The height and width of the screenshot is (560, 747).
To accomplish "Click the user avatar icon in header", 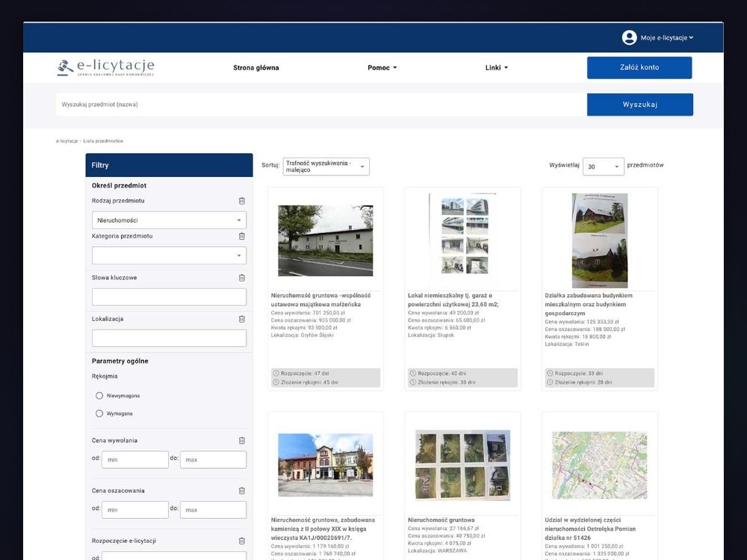I will coord(629,37).
